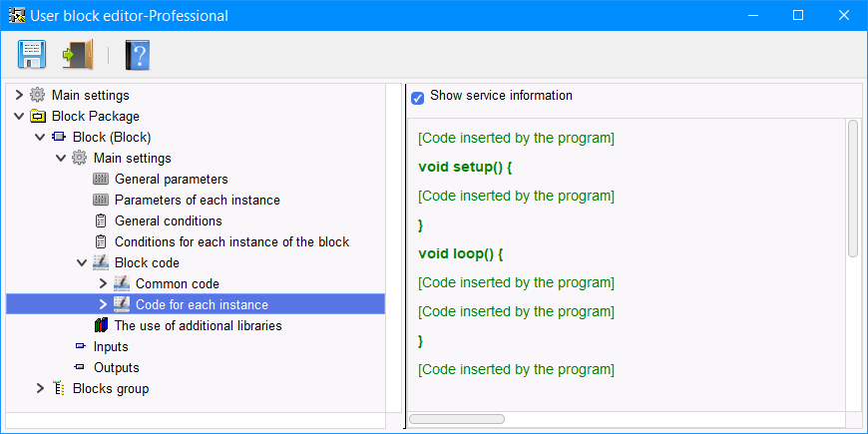Screen dimensions: 868x434
Task: Select the Inputs tree item
Action: coord(111,347)
